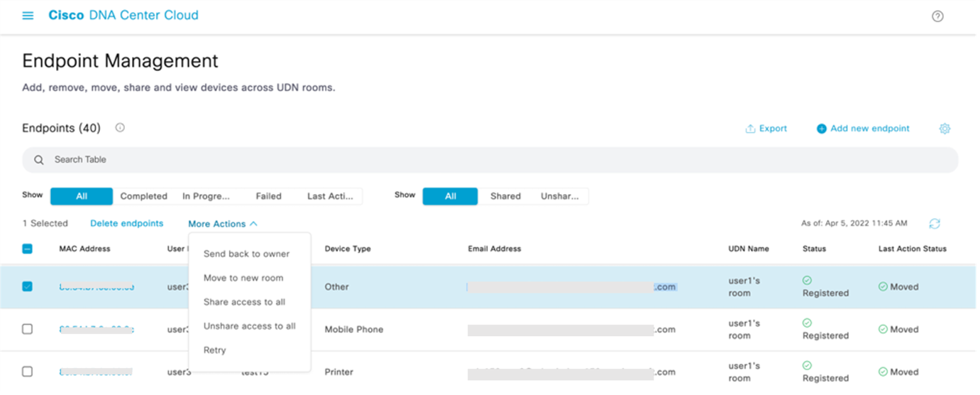Image resolution: width=980 pixels, height=395 pixels.
Task: Click Delete endpoints link
Action: click(x=126, y=223)
